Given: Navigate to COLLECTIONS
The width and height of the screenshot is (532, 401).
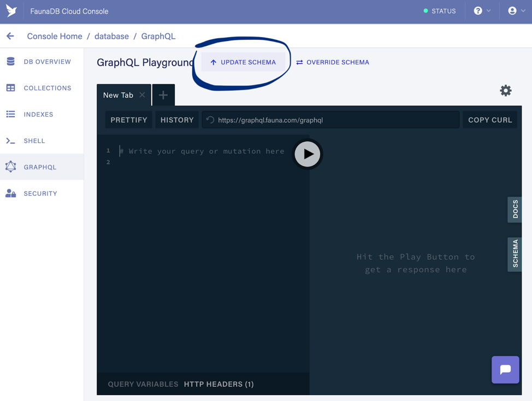Looking at the screenshot, I should point(48,88).
